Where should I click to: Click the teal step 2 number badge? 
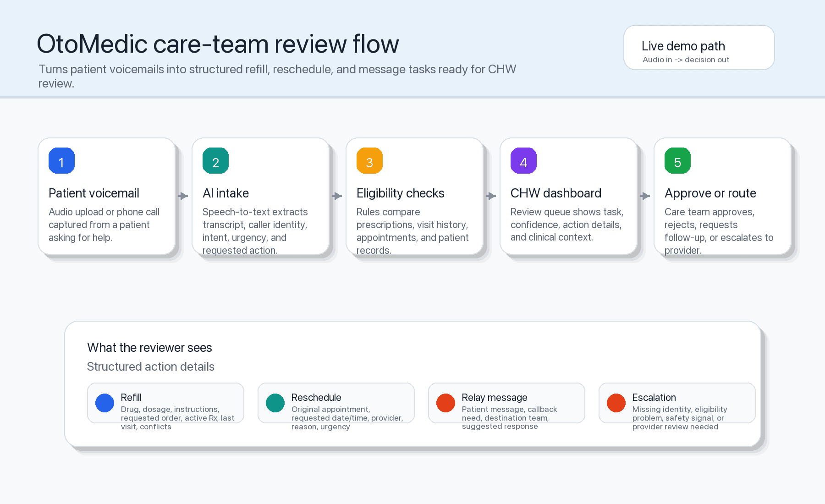(215, 161)
